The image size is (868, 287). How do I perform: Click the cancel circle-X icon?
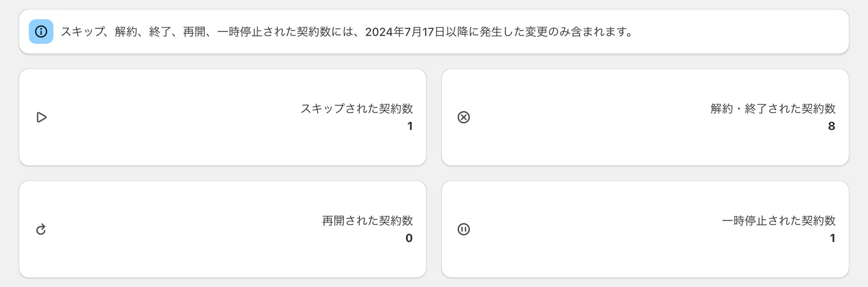(x=463, y=117)
